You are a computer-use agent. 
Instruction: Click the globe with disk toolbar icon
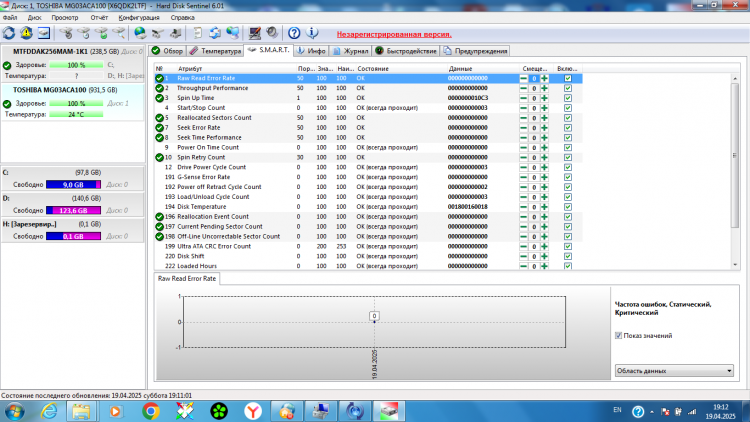pyautogui.click(x=140, y=33)
